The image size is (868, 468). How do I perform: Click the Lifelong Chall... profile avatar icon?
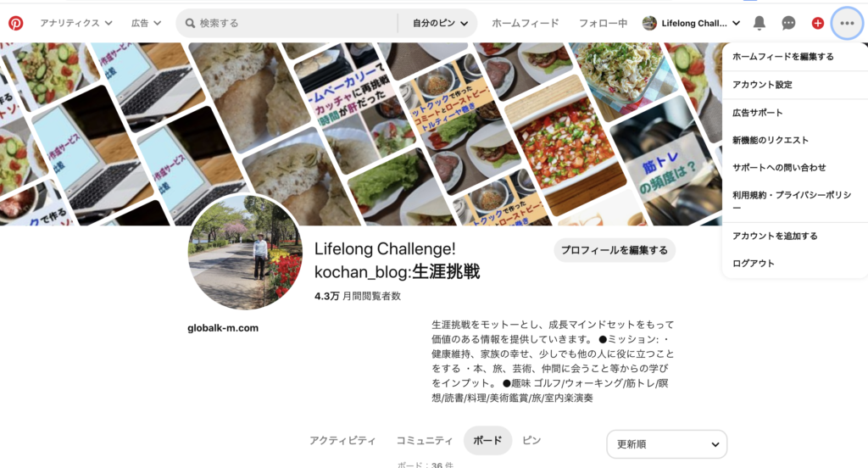tap(649, 23)
